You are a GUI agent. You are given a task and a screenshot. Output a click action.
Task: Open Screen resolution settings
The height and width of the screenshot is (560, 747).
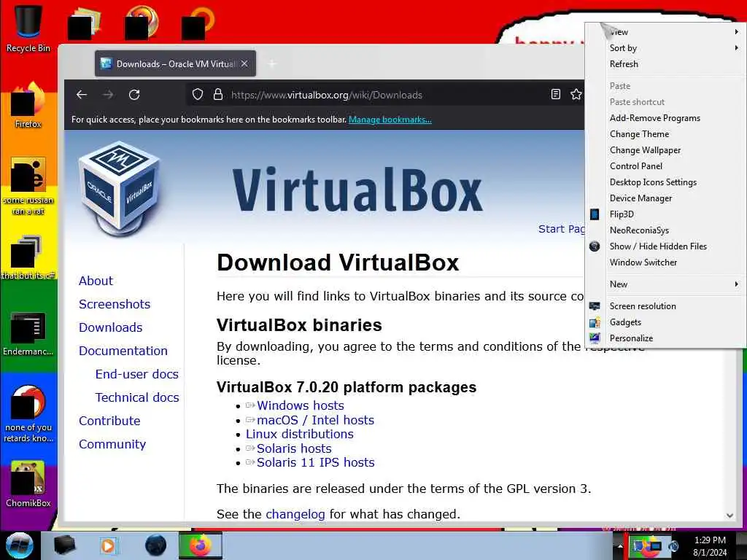[665, 306]
